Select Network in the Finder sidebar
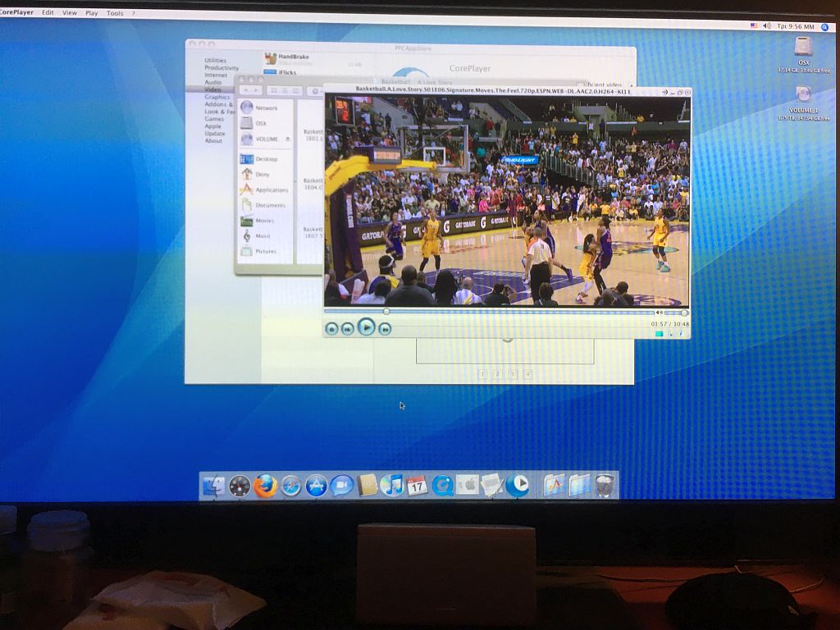The image size is (840, 630). click(267, 107)
